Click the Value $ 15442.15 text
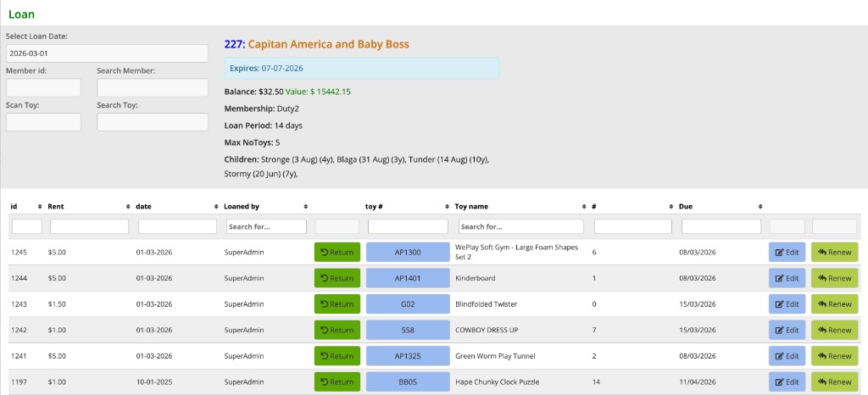 [319, 92]
